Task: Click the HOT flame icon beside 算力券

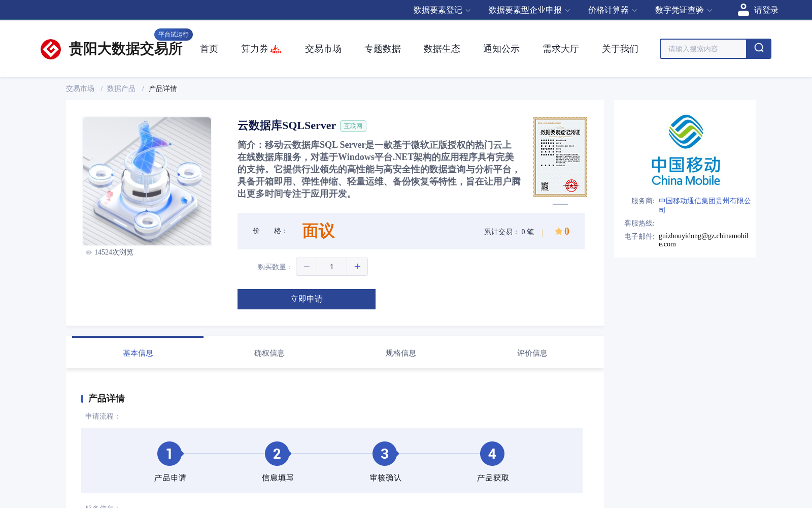Action: [276, 49]
